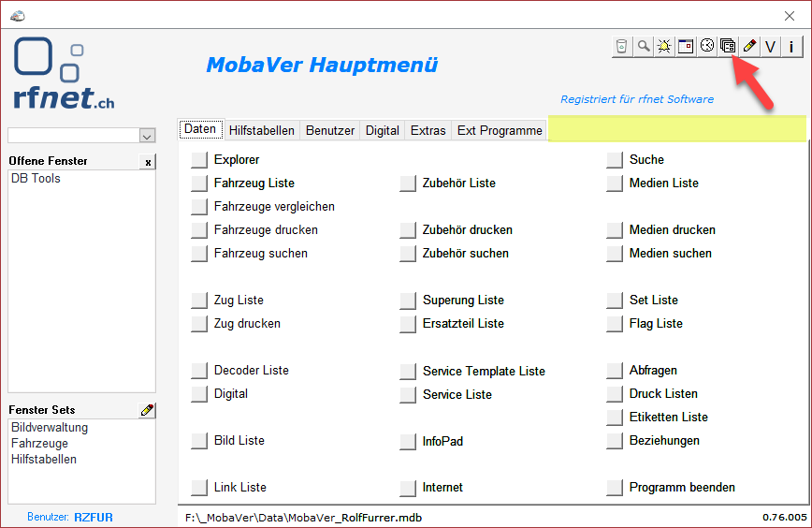Open Fahrzeug Liste via its square button
This screenshot has height=528, width=812.
(x=199, y=183)
